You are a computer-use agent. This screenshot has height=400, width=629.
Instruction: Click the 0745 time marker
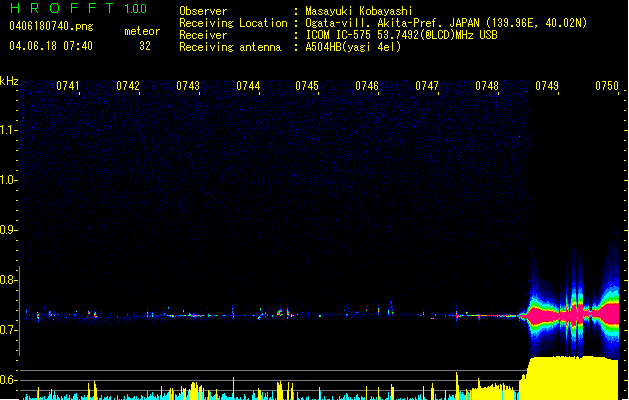307,86
